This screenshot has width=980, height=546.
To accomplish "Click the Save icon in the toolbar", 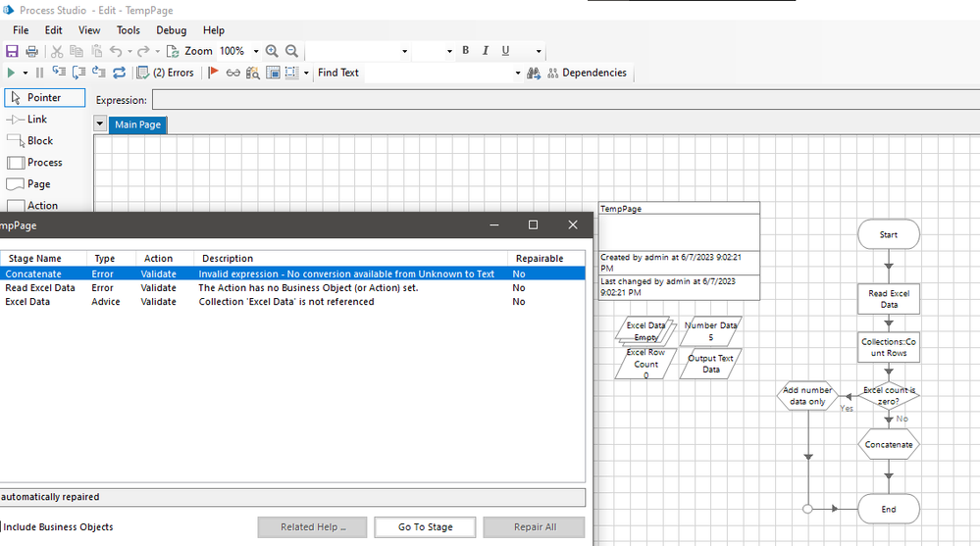I will click(13, 51).
